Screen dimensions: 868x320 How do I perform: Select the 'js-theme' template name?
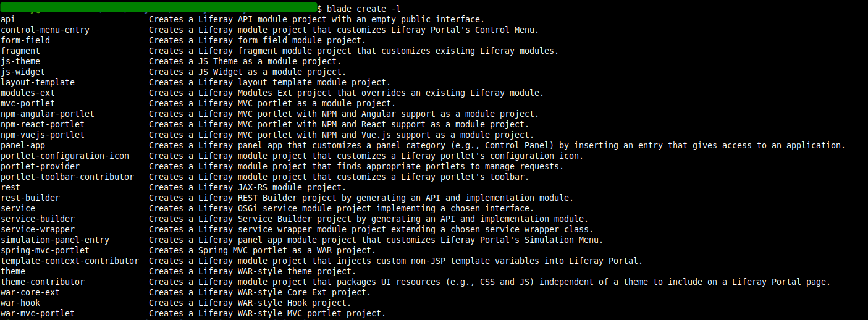(20, 61)
